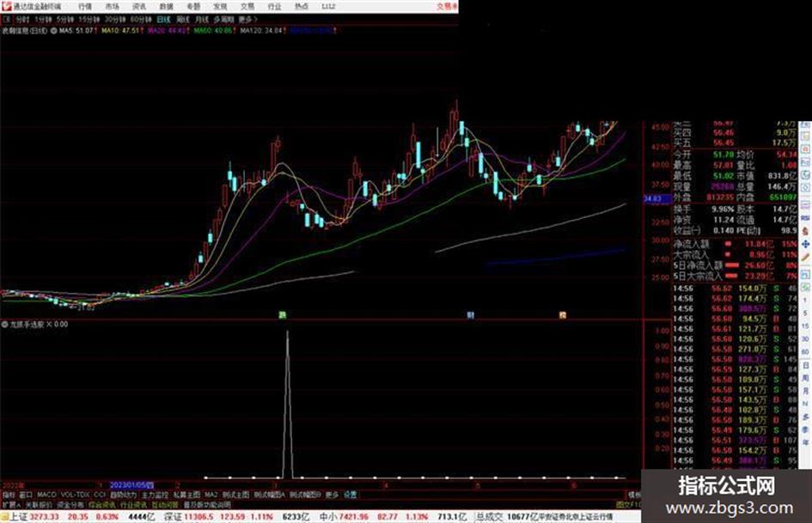The height and width of the screenshot is (523, 812).
Task: Switch chart to 15分钟 period
Action: tap(89, 19)
